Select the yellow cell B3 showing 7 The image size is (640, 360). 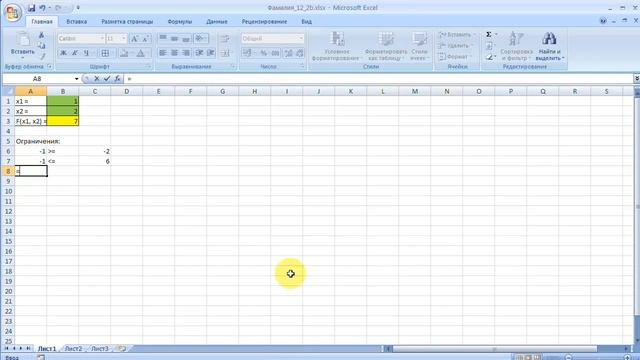click(x=62, y=121)
